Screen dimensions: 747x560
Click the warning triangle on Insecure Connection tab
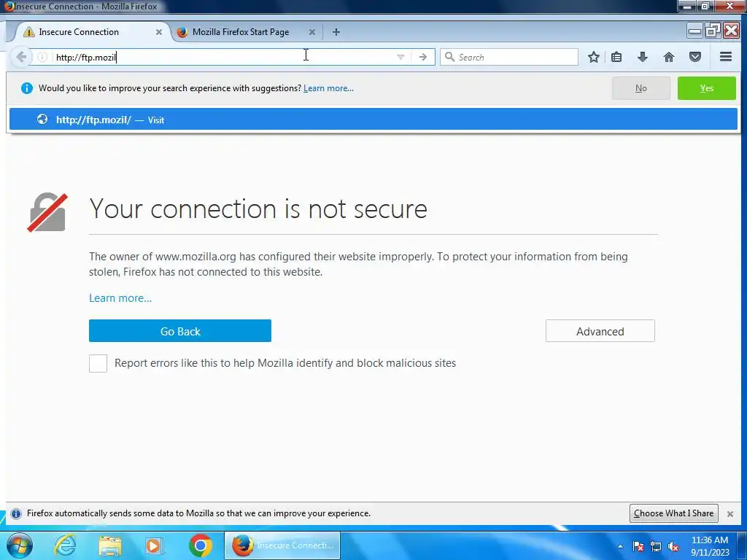[x=29, y=32]
